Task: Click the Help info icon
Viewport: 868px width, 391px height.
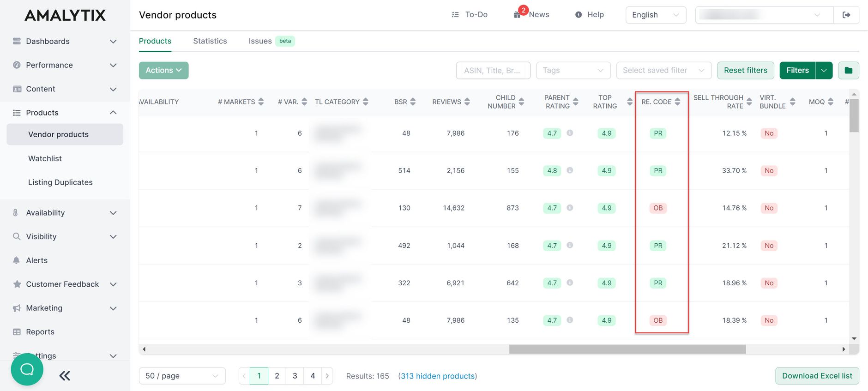Action: [579, 15]
